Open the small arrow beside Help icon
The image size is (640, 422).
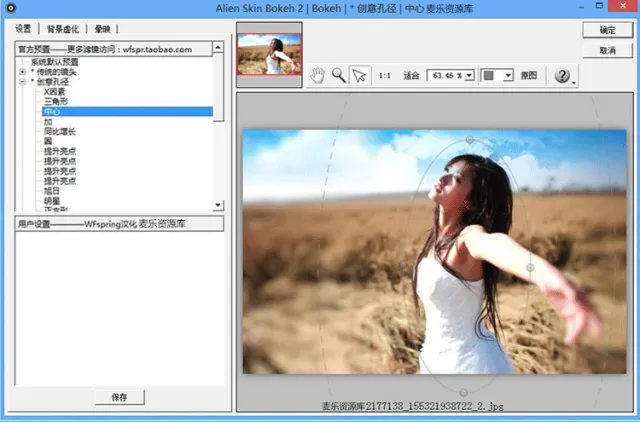click(574, 83)
